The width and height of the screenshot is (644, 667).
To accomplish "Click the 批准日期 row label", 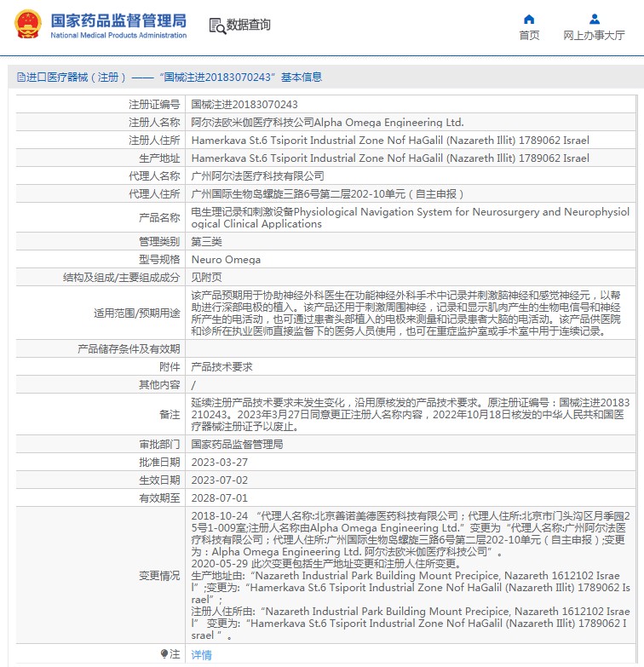I will (x=159, y=462).
